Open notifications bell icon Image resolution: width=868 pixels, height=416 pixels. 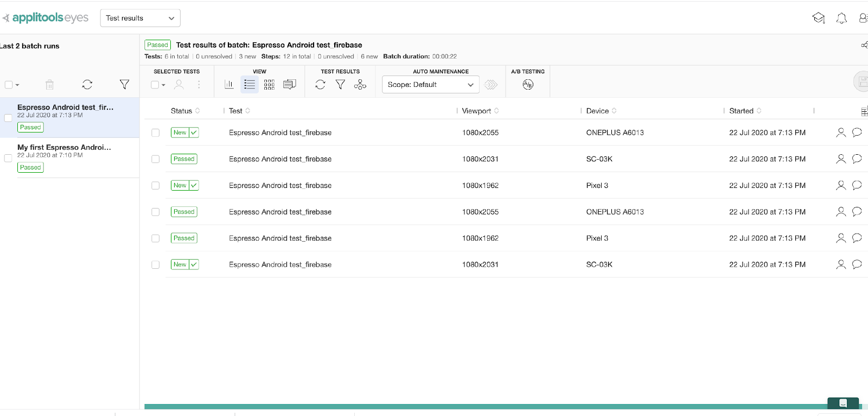coord(841,18)
